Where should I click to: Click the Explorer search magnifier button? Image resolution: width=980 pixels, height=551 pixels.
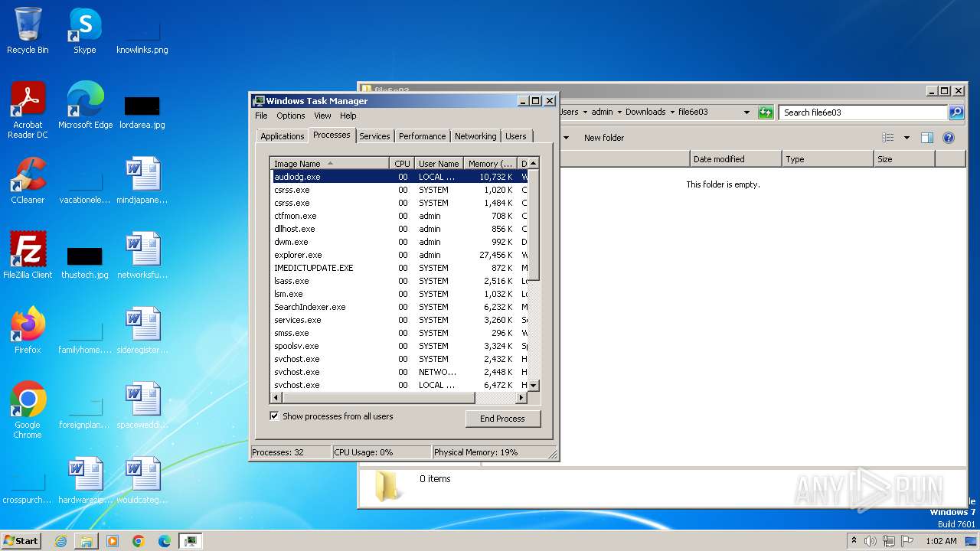(x=956, y=112)
